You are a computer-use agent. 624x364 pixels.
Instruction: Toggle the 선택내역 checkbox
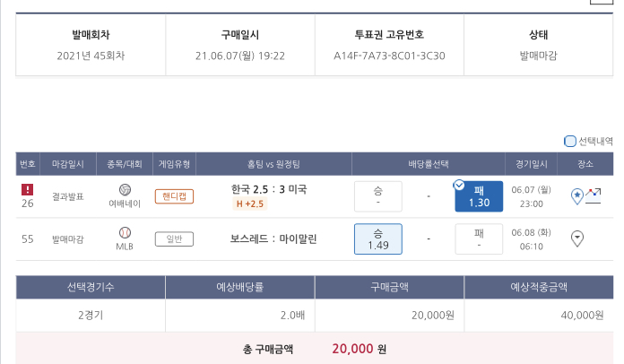(x=570, y=141)
